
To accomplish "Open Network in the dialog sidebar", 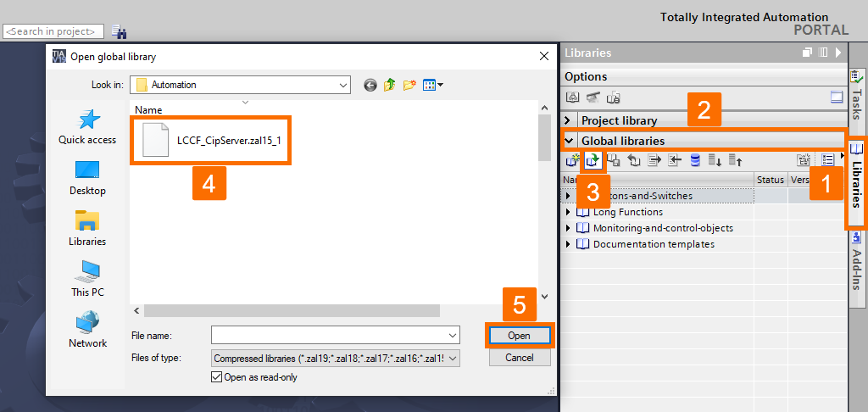I will (87, 330).
